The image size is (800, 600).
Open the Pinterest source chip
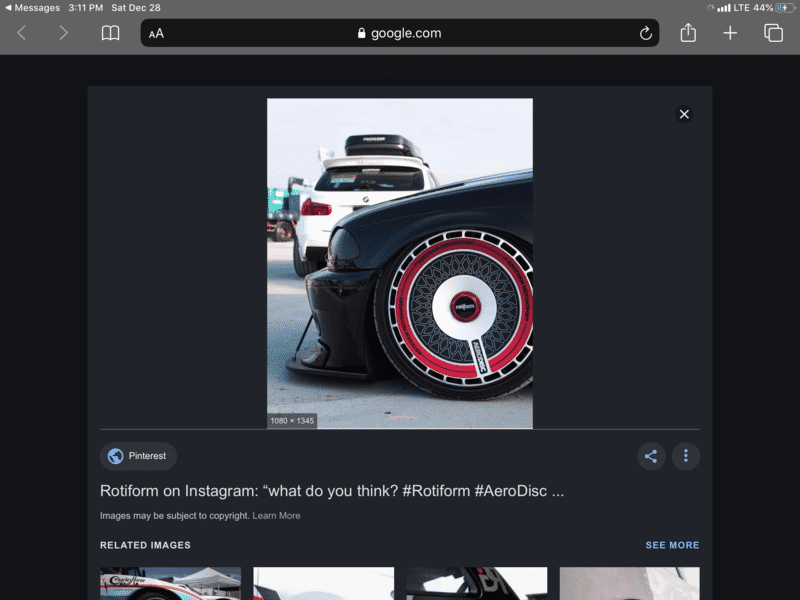click(138, 456)
